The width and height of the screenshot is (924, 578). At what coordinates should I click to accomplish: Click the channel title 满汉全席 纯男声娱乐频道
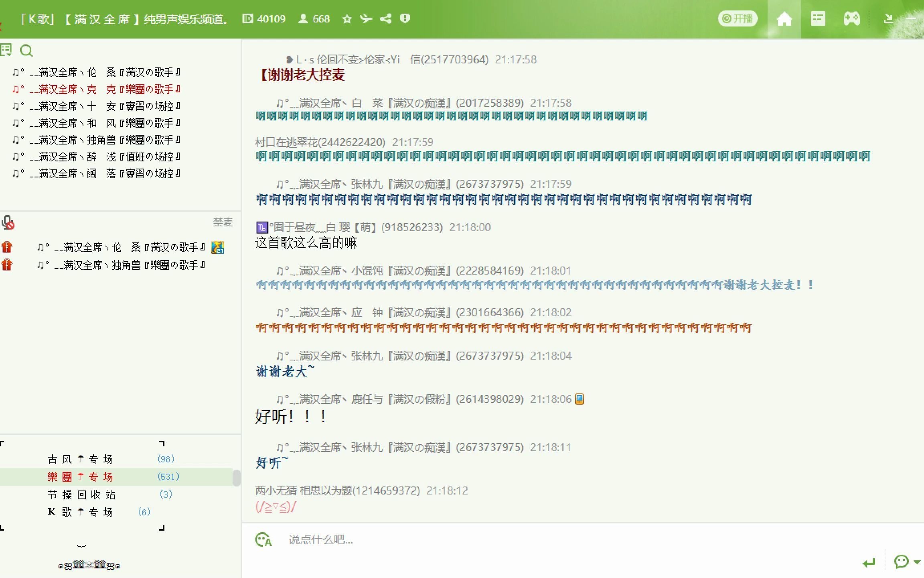coord(124,19)
